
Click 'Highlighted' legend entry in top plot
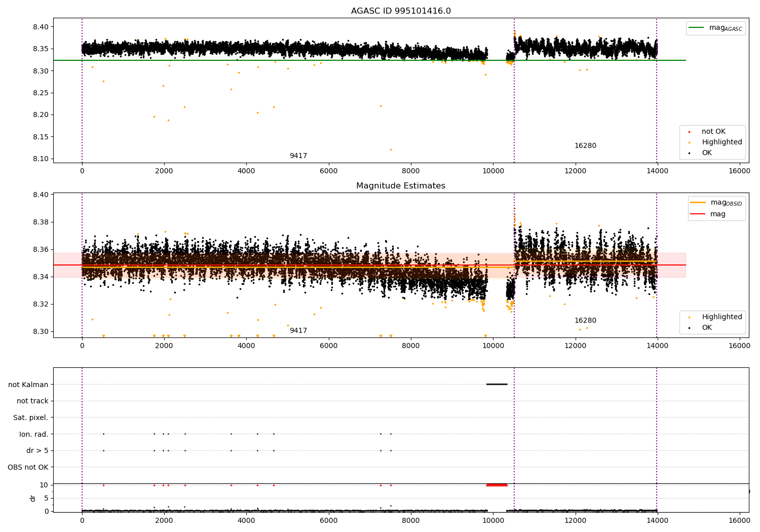click(721, 142)
